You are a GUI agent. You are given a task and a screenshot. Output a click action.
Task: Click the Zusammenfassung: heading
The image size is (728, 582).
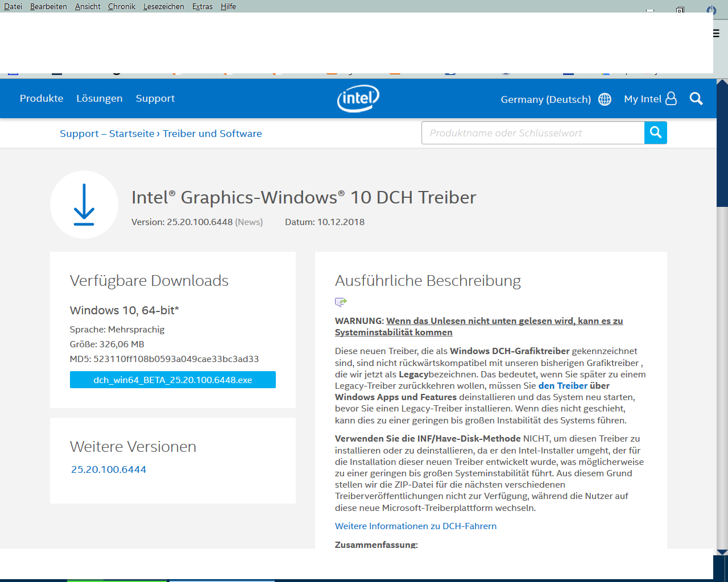click(377, 544)
